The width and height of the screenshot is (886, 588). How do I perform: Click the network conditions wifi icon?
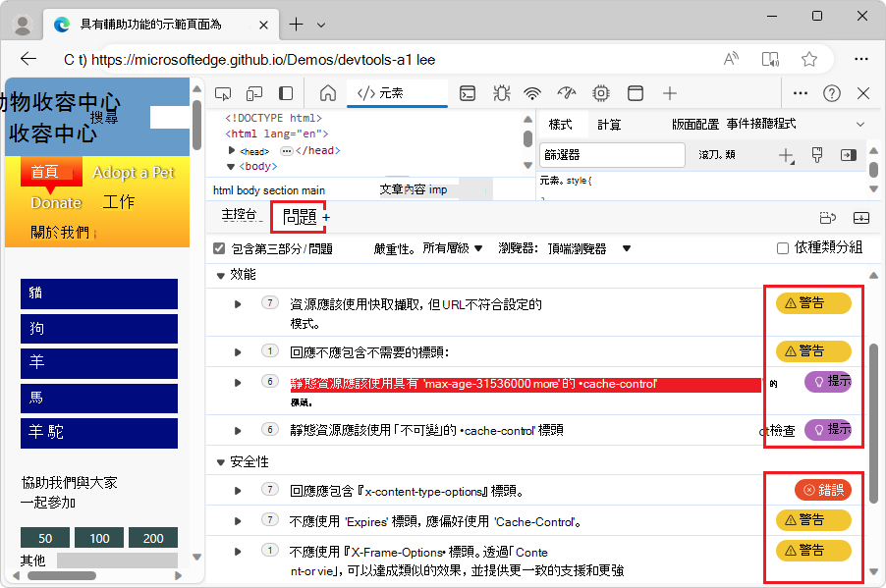tap(531, 95)
